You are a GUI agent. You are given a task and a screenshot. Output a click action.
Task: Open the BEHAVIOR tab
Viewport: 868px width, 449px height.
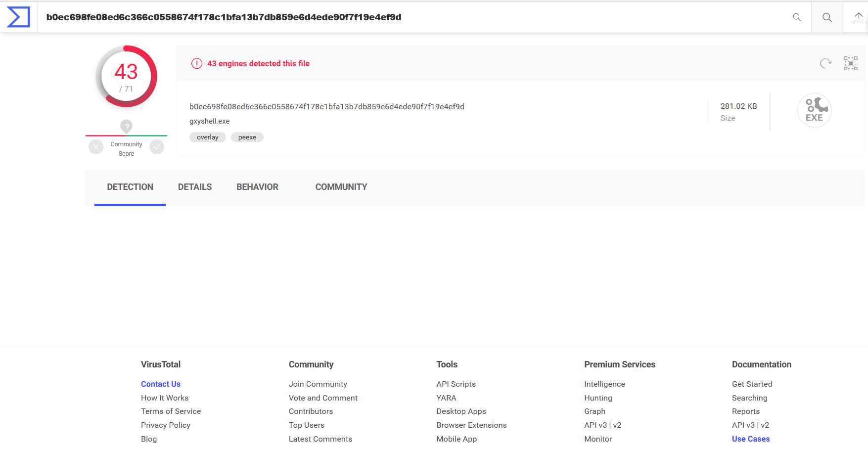pos(257,187)
